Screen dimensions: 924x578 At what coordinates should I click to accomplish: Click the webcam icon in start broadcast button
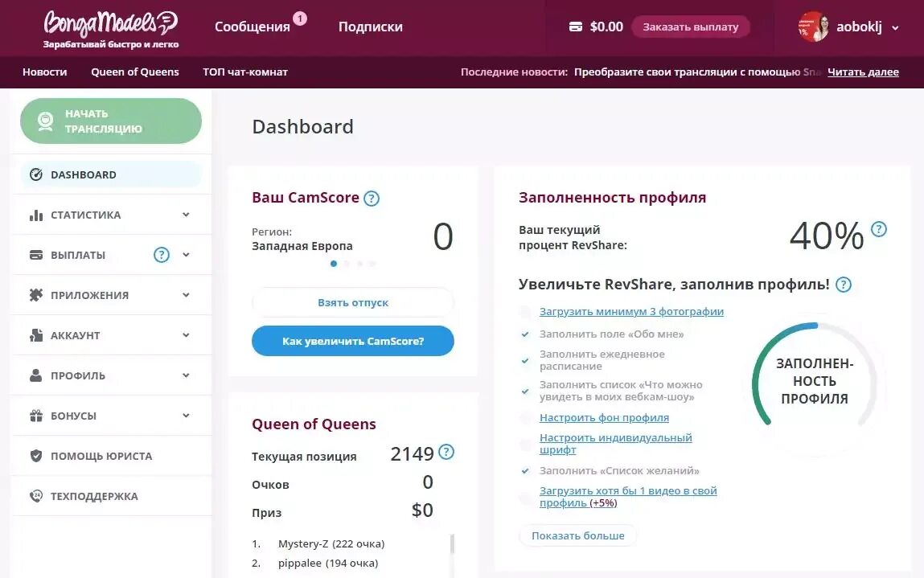tap(45, 121)
